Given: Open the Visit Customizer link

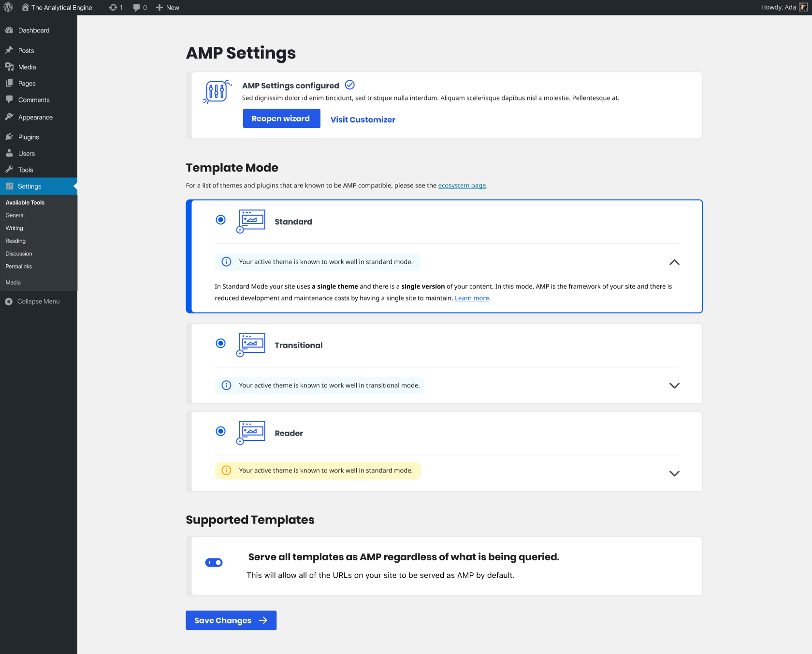Looking at the screenshot, I should click(363, 119).
